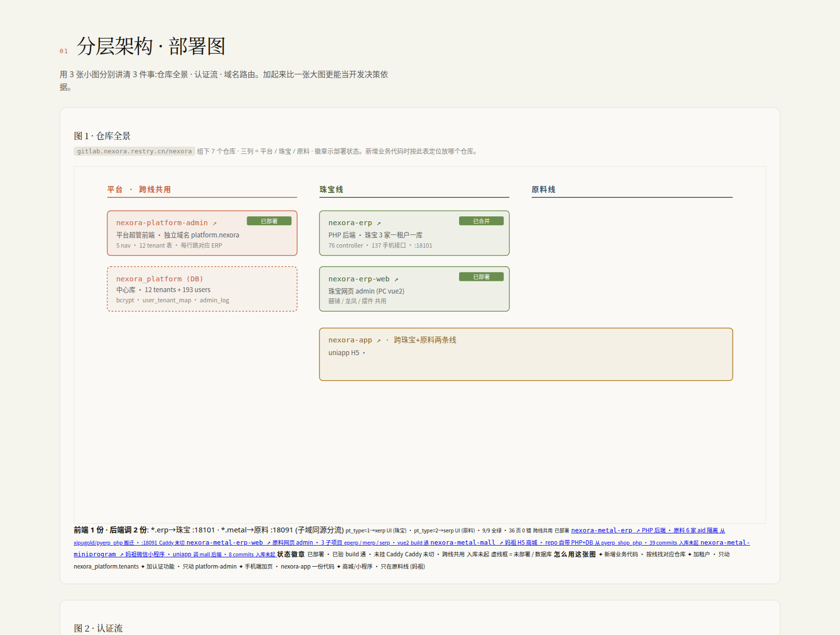Click the external arrow next to nexora-erp
The height and width of the screenshot is (635, 840).
click(378, 223)
